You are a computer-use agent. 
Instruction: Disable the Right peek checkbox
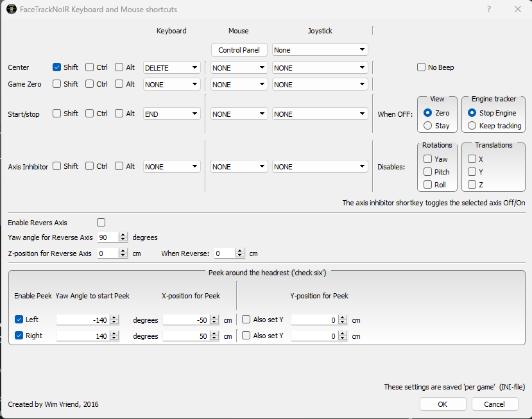click(19, 336)
